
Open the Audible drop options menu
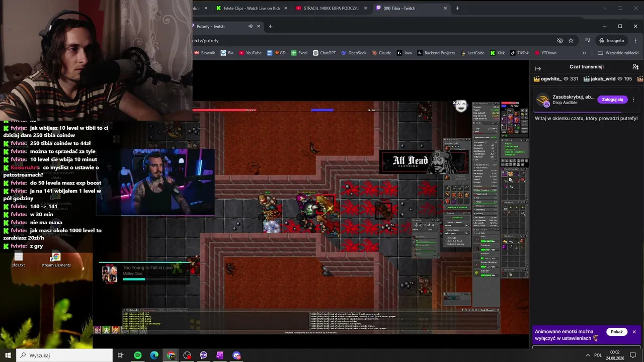coord(633,100)
